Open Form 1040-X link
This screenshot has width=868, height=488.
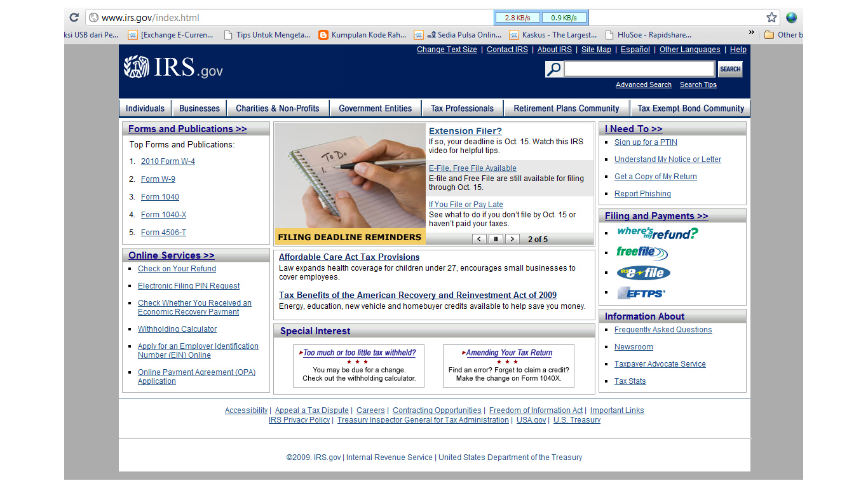click(x=163, y=215)
